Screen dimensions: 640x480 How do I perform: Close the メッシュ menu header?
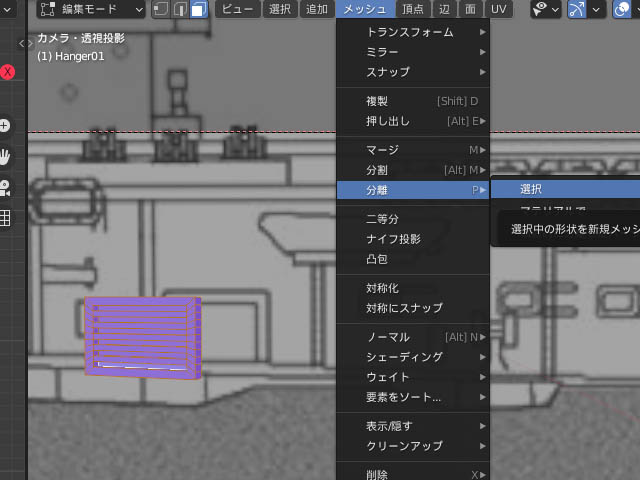[365, 9]
